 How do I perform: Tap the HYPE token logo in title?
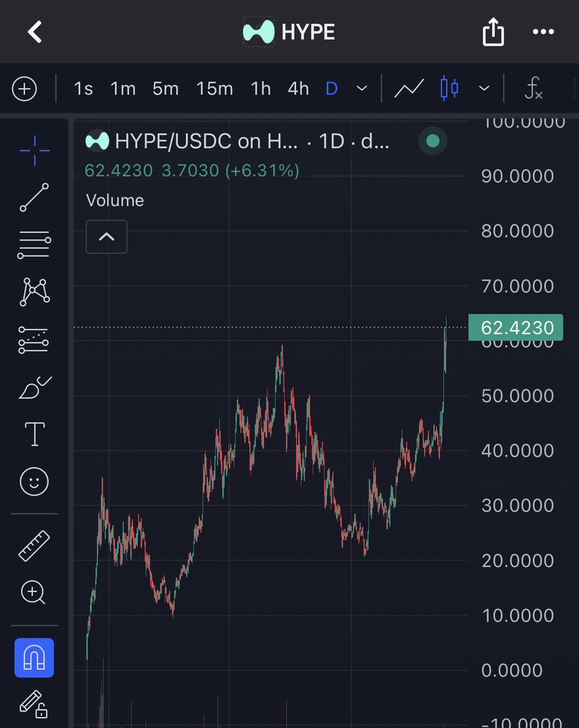click(x=259, y=32)
